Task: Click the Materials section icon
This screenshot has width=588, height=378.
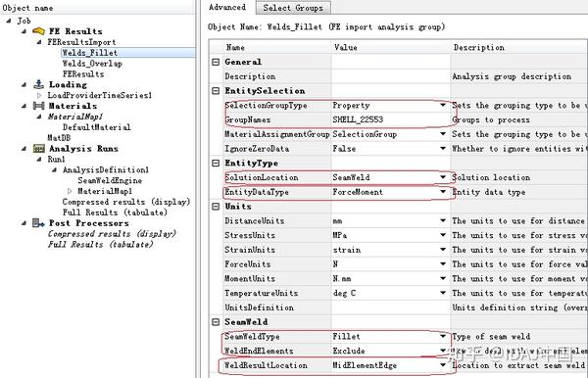Action: pyautogui.click(x=38, y=106)
